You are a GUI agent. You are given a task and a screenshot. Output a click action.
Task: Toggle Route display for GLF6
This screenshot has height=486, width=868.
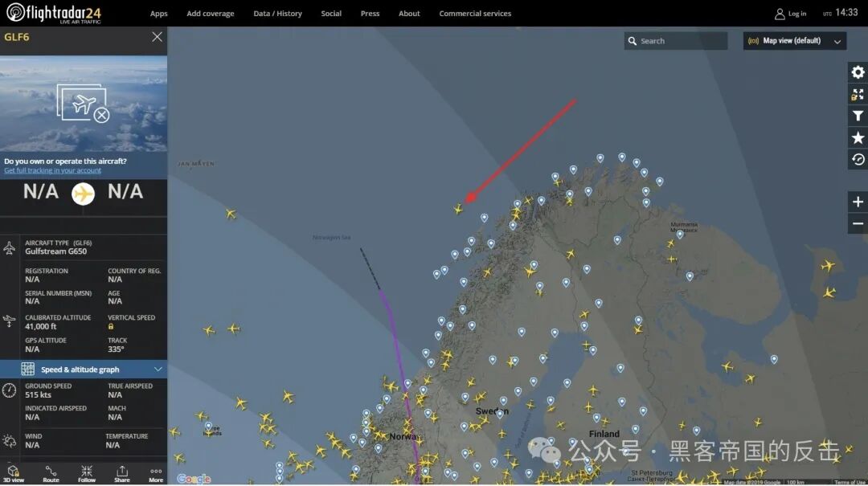(x=51, y=474)
